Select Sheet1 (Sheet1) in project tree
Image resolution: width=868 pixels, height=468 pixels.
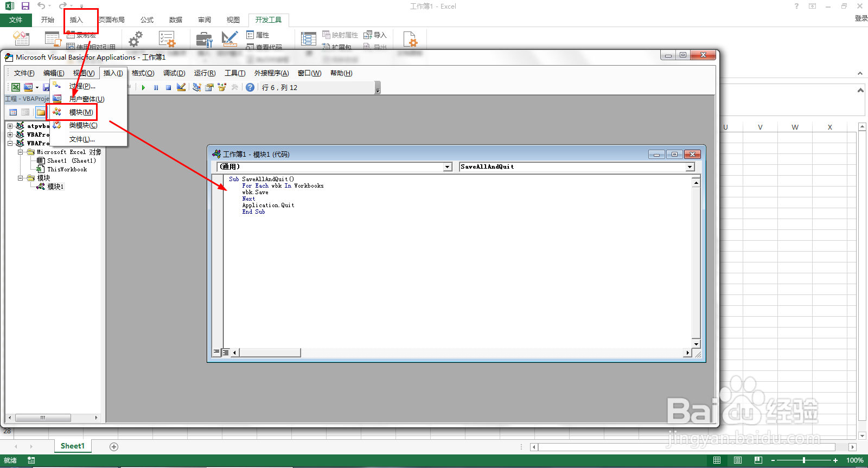tap(71, 161)
